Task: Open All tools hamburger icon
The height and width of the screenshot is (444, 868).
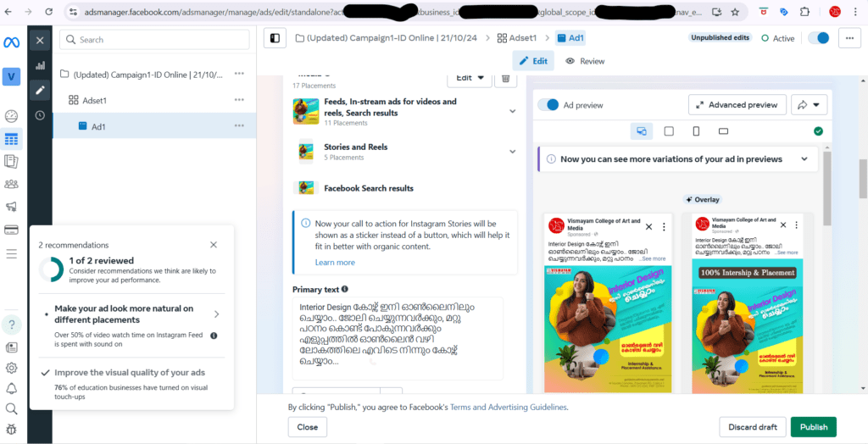Action: 11,253
